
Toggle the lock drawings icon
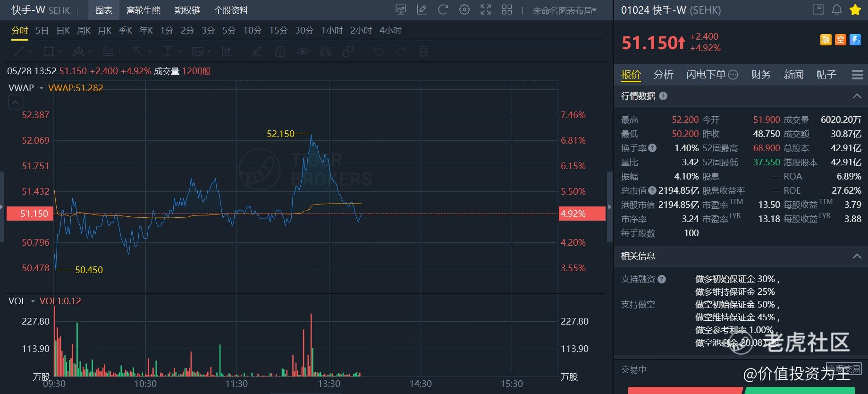point(280,51)
